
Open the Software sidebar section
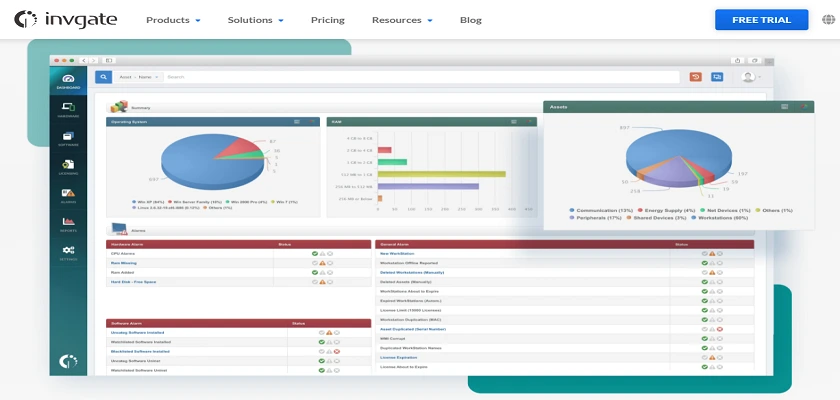[x=68, y=139]
